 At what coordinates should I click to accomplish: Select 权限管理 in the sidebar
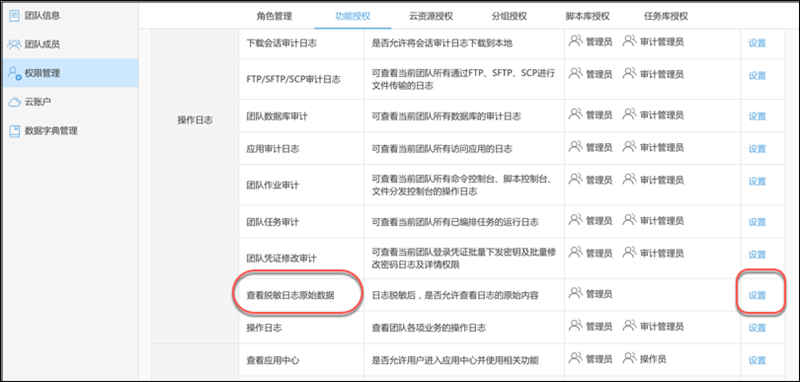click(69, 73)
